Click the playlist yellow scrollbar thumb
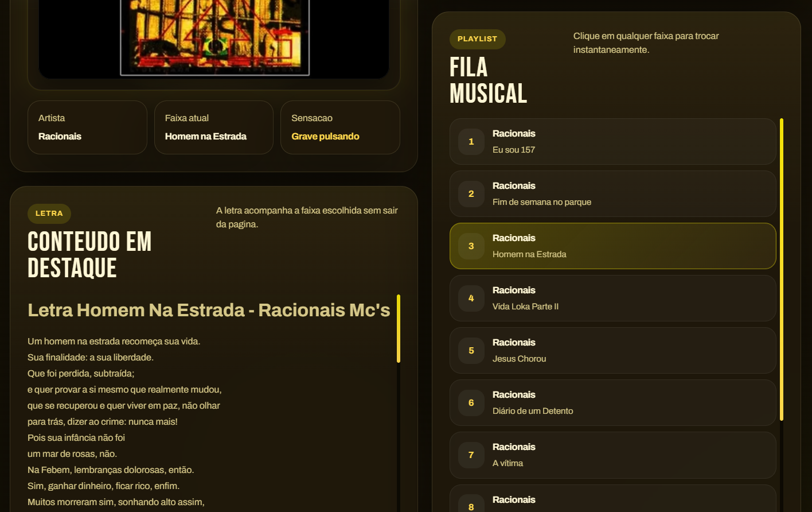The height and width of the screenshot is (512, 812). (x=781, y=269)
